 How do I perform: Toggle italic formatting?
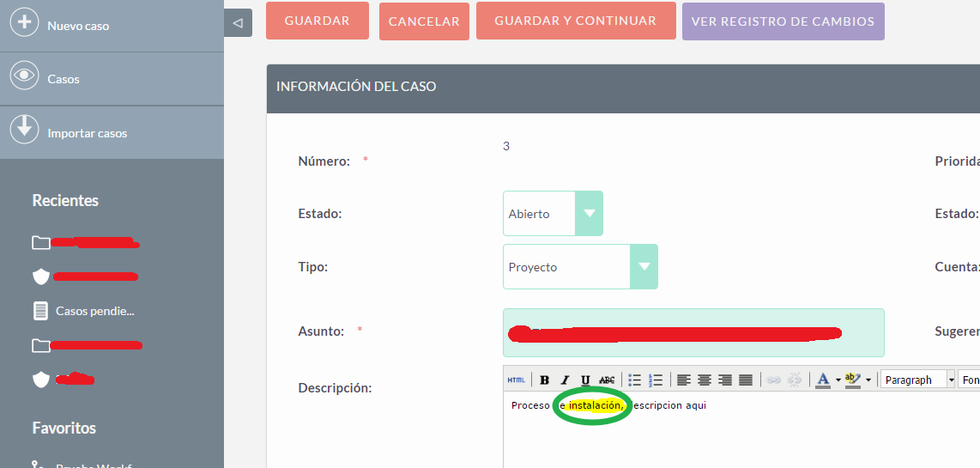(x=565, y=380)
